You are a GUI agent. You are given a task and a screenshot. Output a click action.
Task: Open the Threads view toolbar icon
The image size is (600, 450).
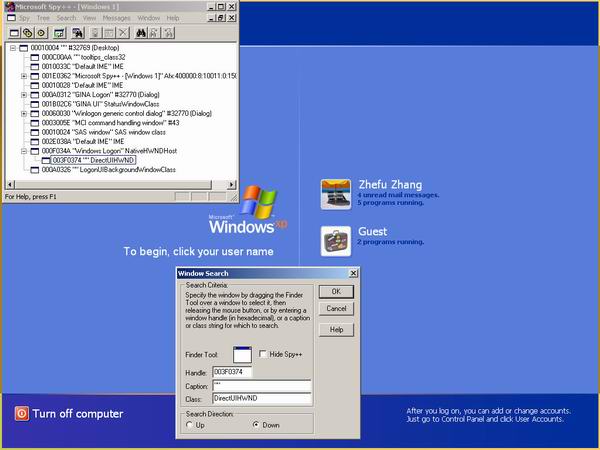pyautogui.click(x=41, y=33)
